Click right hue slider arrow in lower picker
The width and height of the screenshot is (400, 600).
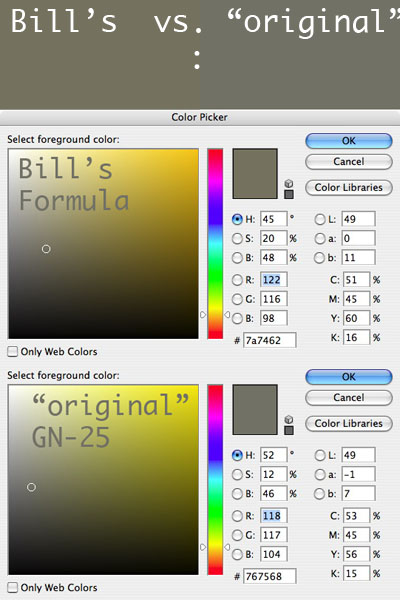pos(227,547)
